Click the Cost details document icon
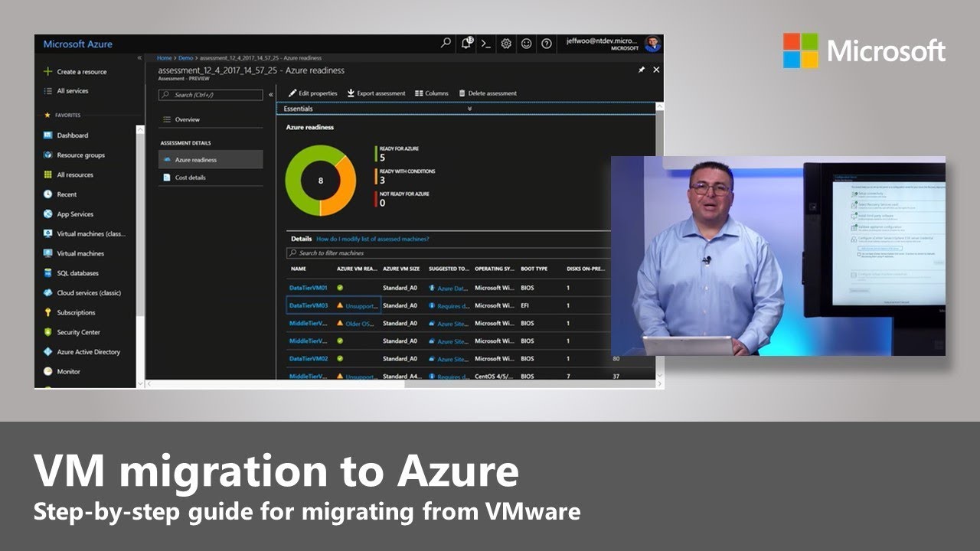Screen dimensions: 980x551 [x=167, y=178]
